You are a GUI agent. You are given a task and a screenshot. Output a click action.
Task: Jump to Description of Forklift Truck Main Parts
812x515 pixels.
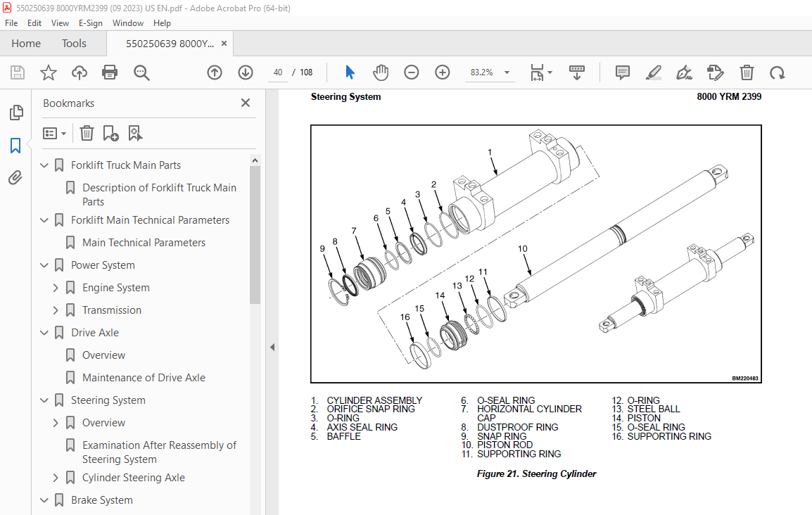point(160,195)
